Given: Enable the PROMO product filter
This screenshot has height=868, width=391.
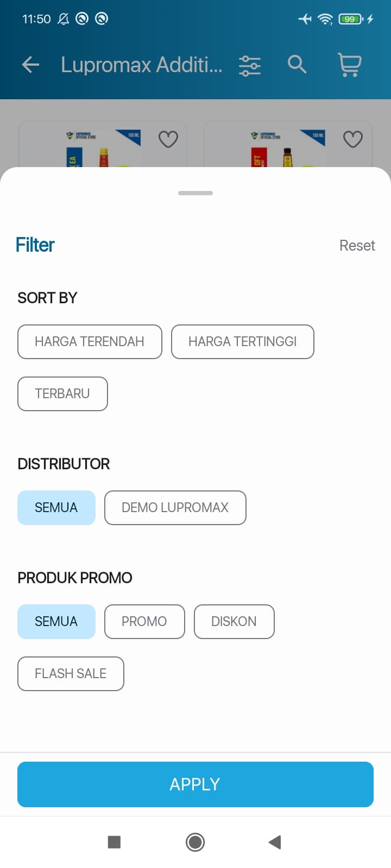Looking at the screenshot, I should tap(144, 622).
